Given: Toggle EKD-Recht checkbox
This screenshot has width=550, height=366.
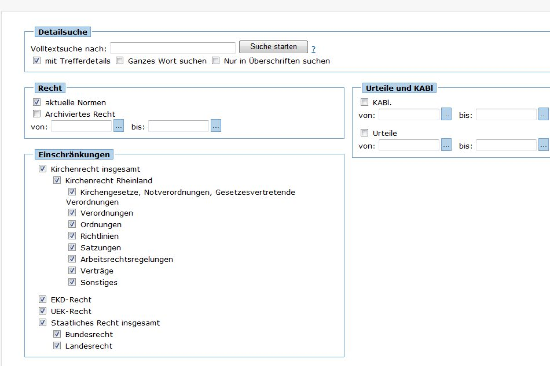Looking at the screenshot, I should (42, 299).
